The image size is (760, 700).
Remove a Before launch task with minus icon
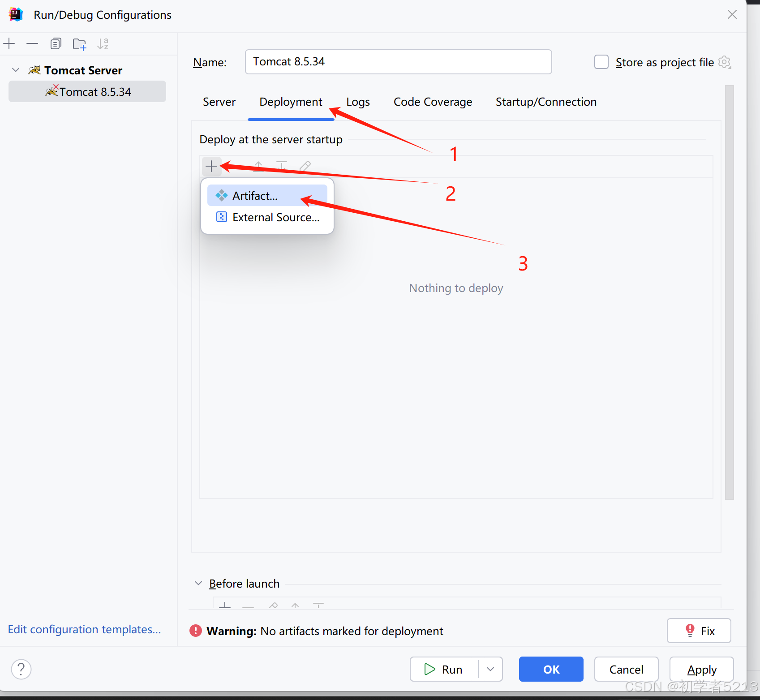click(x=248, y=606)
